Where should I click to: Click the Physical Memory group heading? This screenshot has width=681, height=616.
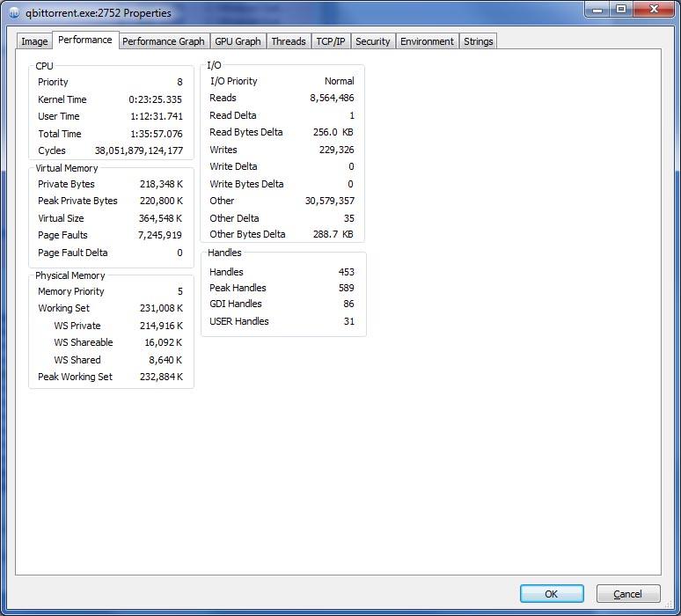pos(70,275)
